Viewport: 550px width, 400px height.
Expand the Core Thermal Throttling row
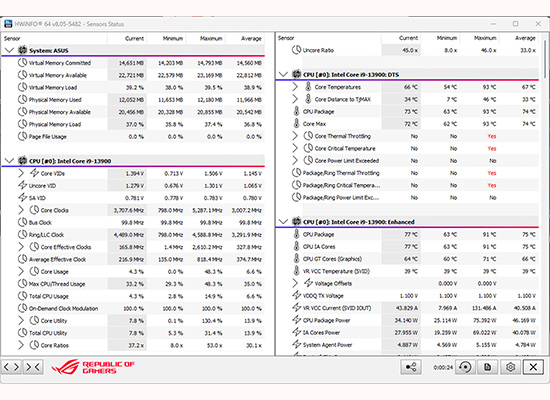point(295,136)
